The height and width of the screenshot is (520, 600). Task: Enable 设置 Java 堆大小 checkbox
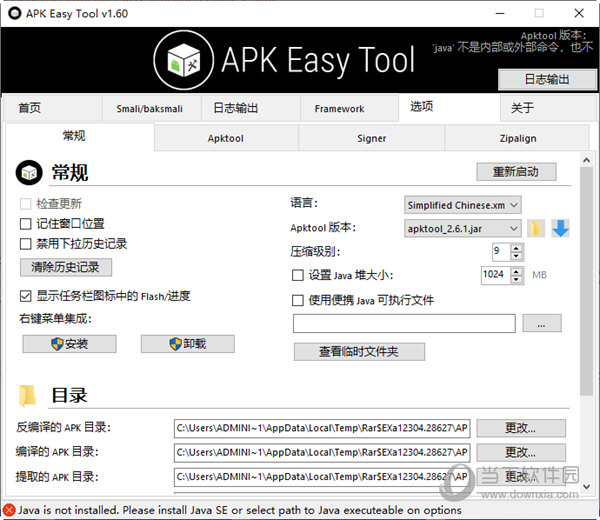298,275
